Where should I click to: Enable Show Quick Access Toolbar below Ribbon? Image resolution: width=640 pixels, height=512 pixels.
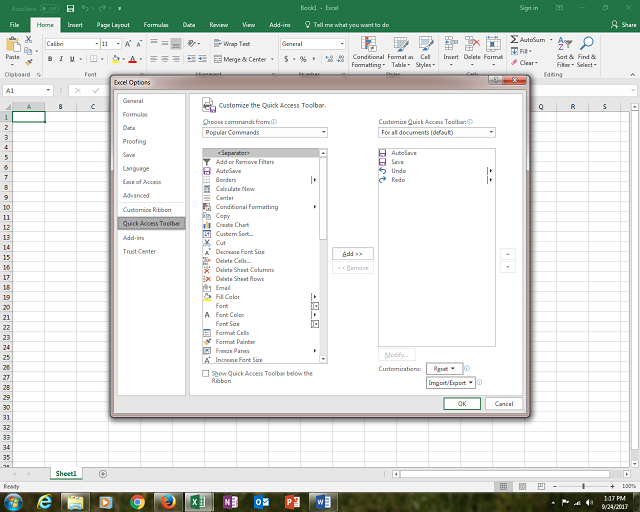[207, 374]
